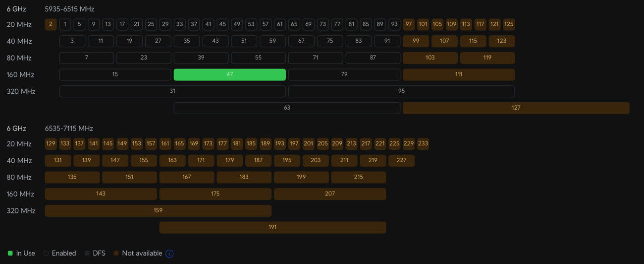Select 20 MHz channel 93
Image resolution: width=644 pixels, height=264 pixels.
(x=394, y=24)
